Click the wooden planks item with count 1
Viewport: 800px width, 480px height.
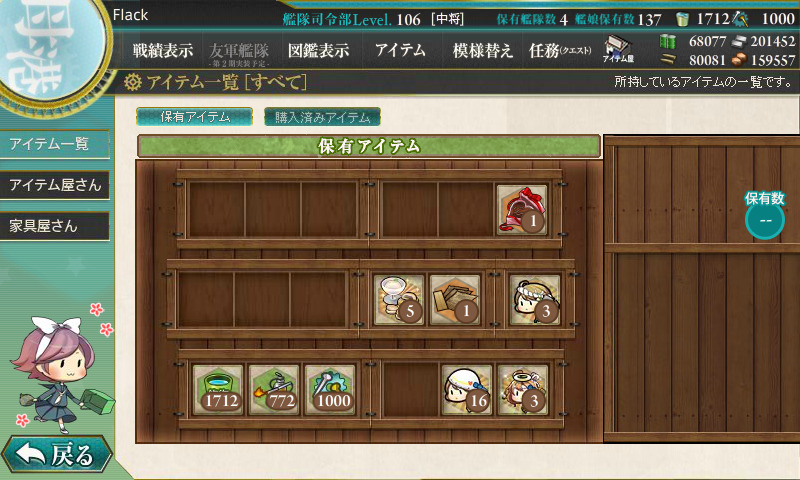pyautogui.click(x=455, y=300)
